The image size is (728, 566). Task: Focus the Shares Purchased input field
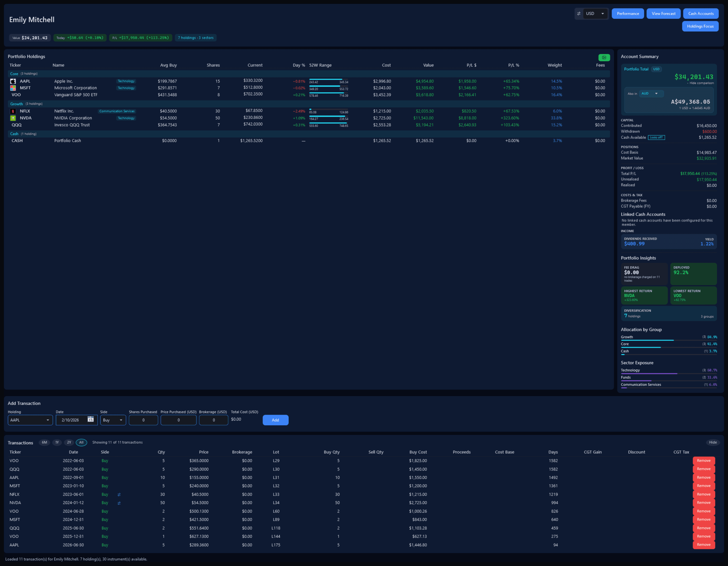point(143,420)
